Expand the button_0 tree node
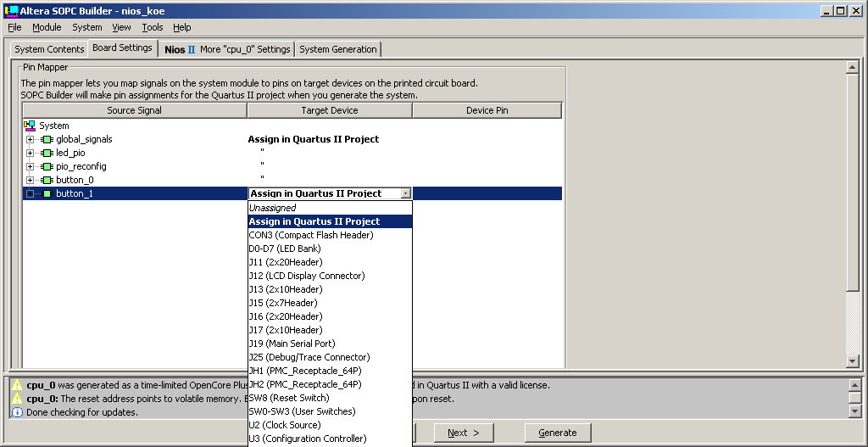This screenshot has width=868, height=447. coord(30,180)
